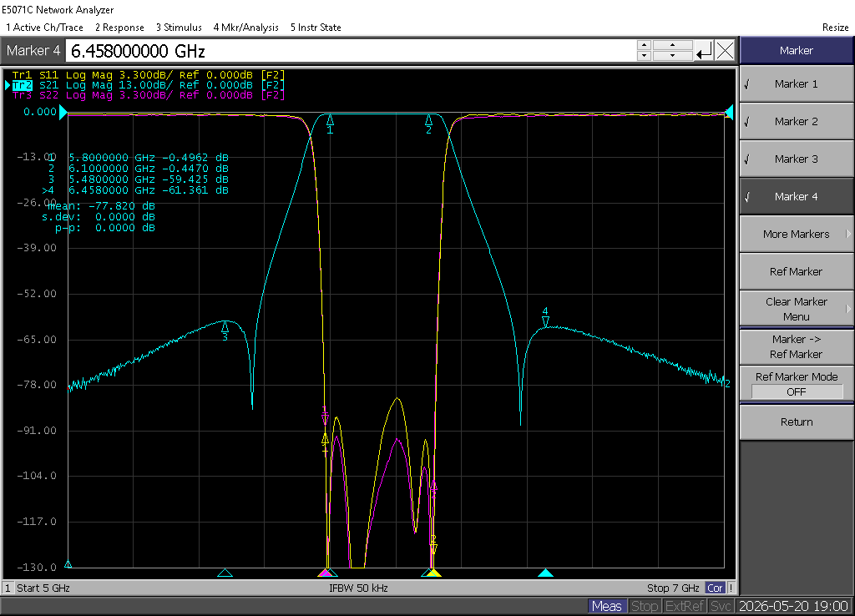Click marker 1 triangle on the S21 trace

[x=330, y=120]
